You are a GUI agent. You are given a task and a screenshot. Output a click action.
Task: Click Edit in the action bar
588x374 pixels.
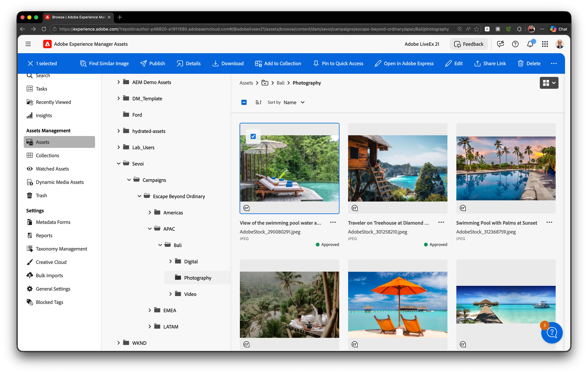[x=454, y=63]
